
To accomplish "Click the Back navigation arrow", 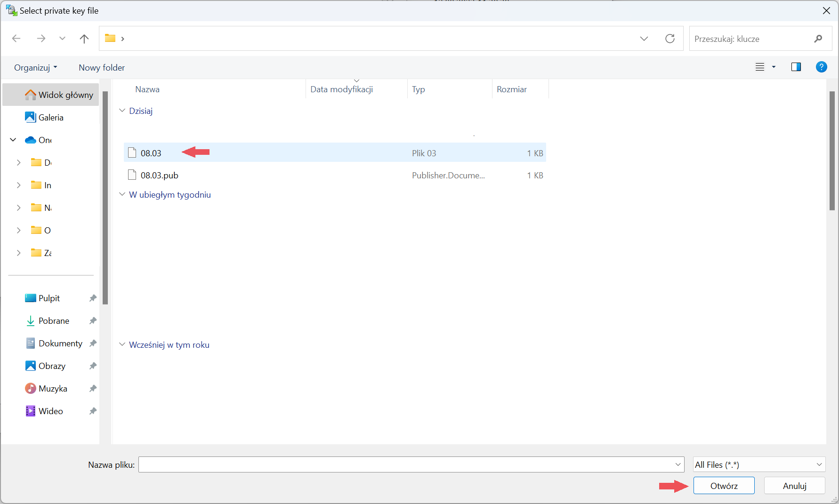I will [16, 39].
